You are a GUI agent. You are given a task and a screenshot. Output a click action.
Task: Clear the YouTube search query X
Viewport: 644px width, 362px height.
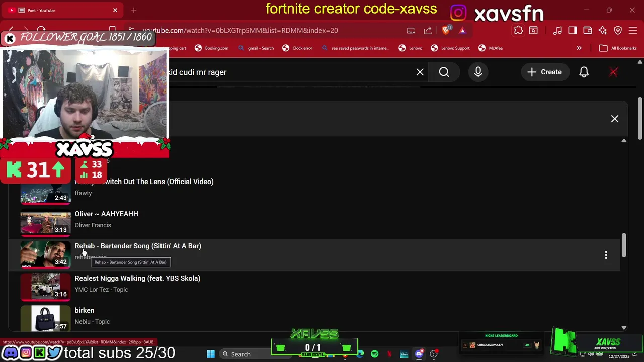tap(420, 72)
